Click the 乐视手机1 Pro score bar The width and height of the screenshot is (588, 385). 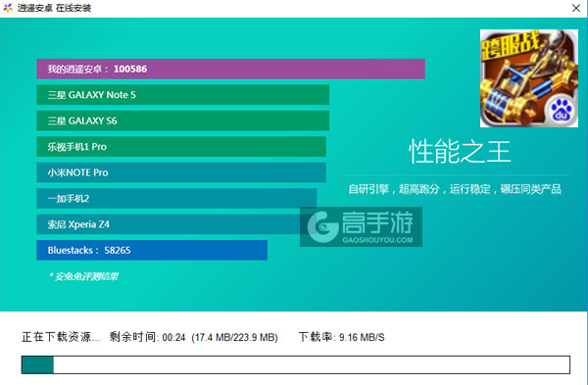(181, 147)
